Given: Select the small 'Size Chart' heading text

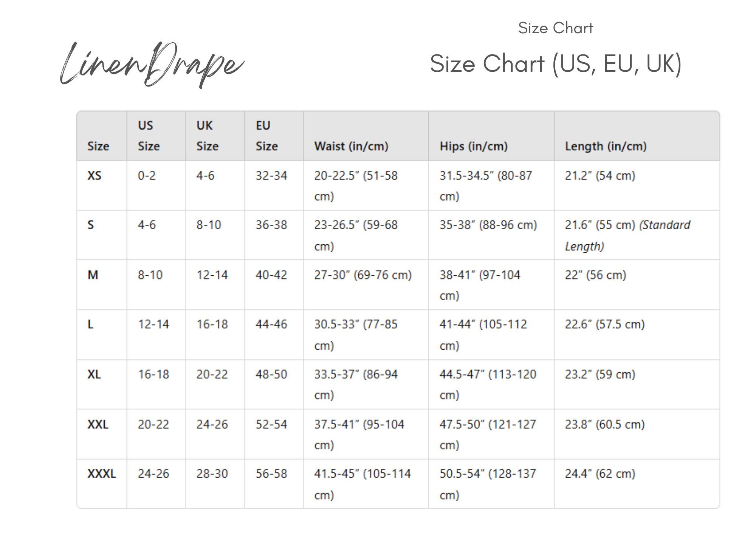Looking at the screenshot, I should [x=555, y=28].
